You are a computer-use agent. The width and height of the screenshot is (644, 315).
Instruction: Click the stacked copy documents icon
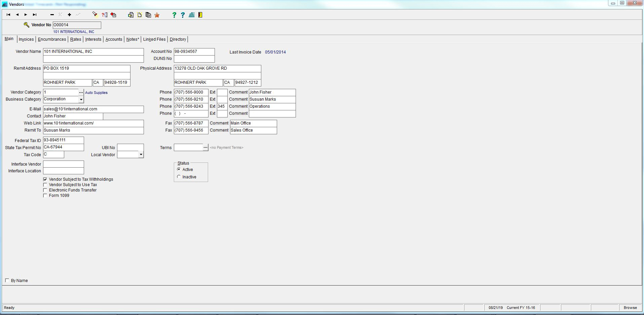click(x=148, y=15)
